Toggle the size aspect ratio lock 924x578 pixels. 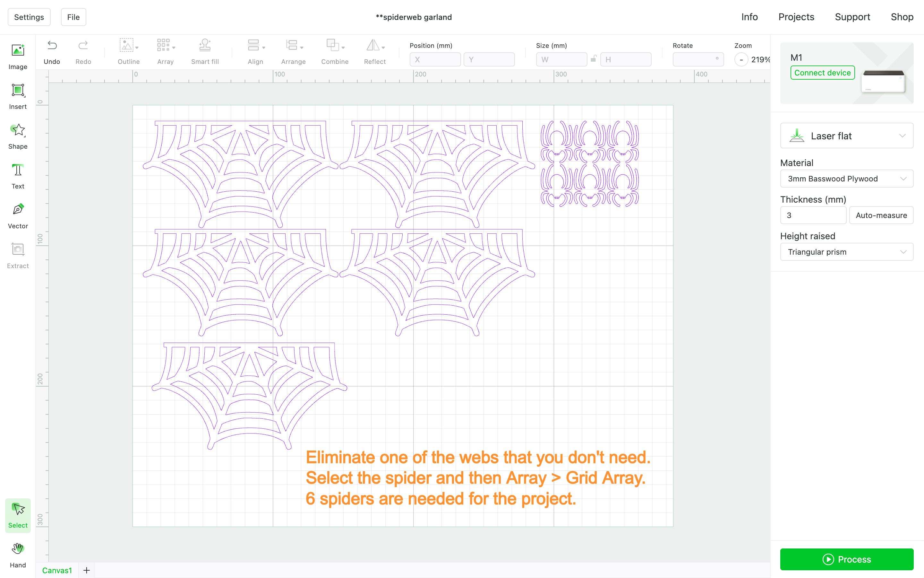[594, 59]
